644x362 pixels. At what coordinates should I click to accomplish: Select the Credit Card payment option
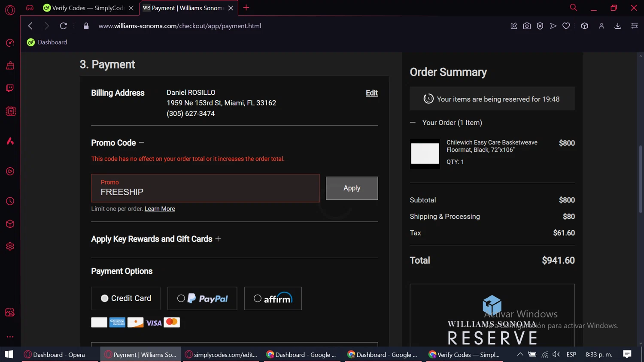[126, 299]
